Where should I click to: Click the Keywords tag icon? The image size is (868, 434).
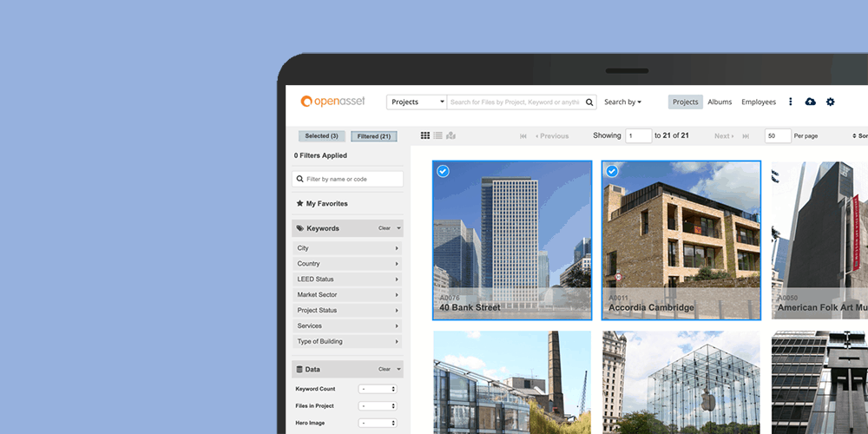tap(300, 228)
